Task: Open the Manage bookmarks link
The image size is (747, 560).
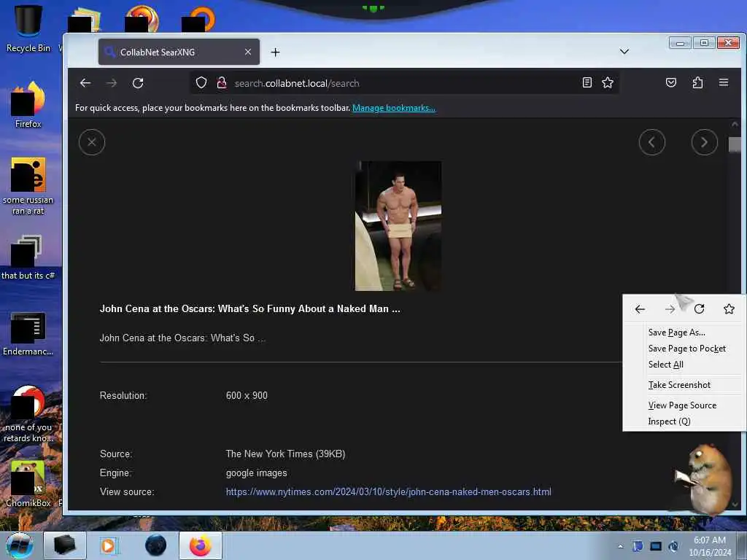Action: (393, 108)
